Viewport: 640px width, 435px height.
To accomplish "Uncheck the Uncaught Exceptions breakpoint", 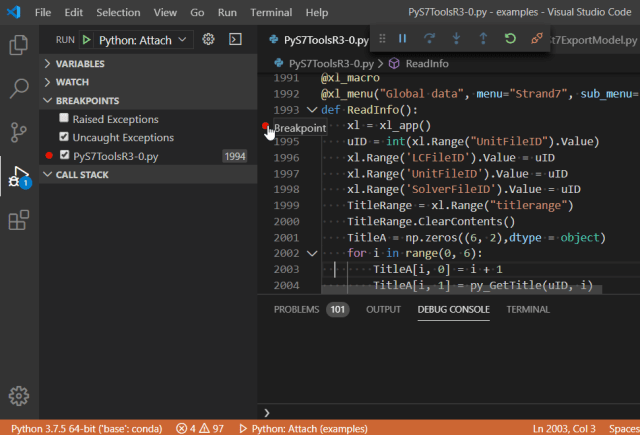I will [x=64, y=137].
